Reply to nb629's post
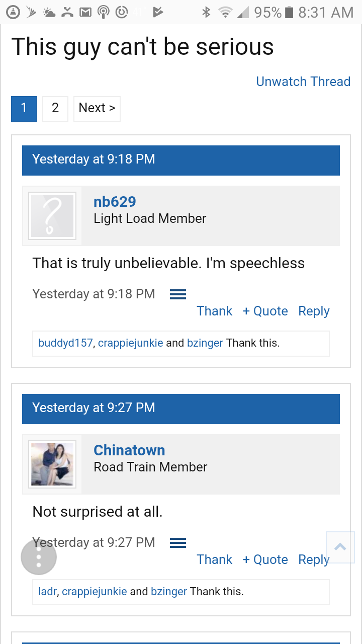Screen dimensions: 362x644 [x=314, y=311]
